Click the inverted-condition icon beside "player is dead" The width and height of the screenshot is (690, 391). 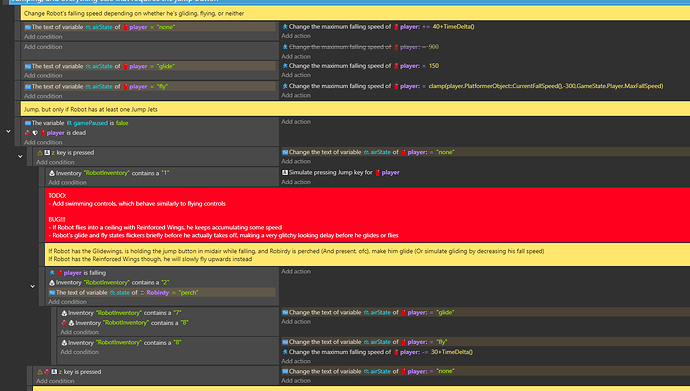tap(28, 133)
